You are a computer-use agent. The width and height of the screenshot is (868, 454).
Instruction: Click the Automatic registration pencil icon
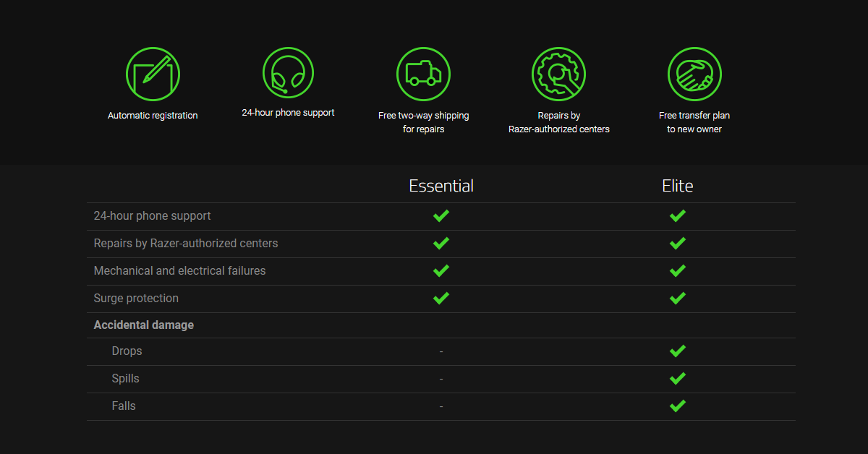point(153,74)
